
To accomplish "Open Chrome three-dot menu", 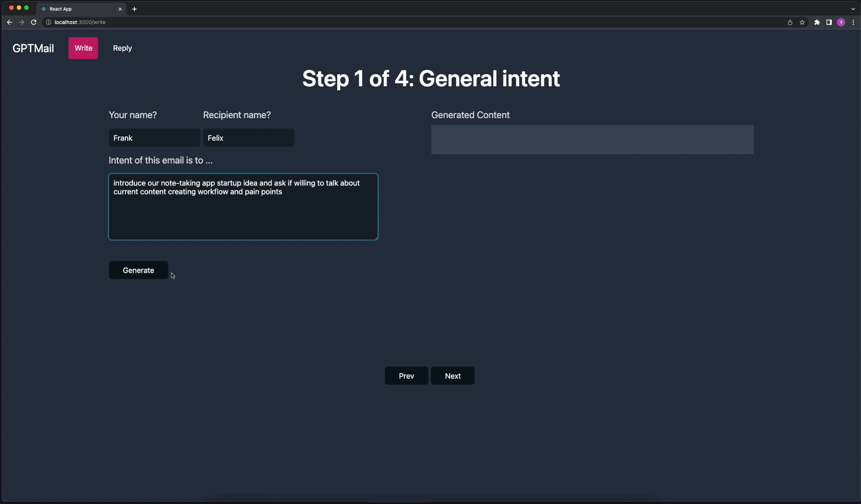I will click(x=853, y=22).
